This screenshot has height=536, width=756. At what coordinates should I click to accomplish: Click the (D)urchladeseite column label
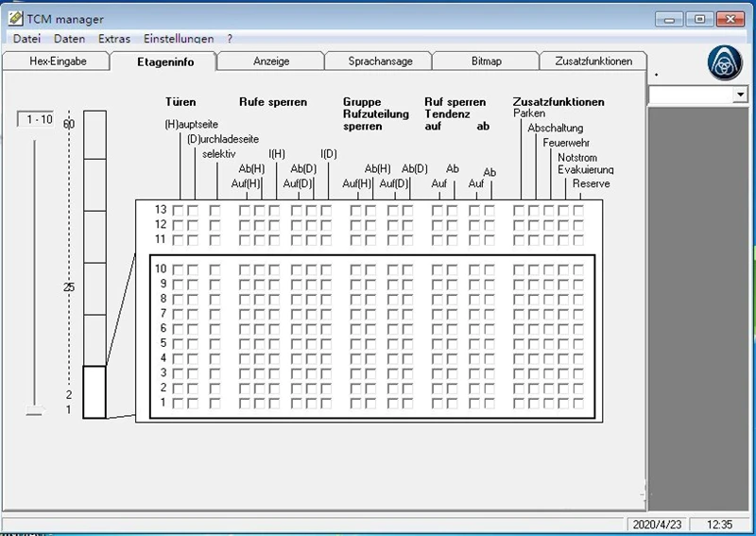click(x=223, y=139)
